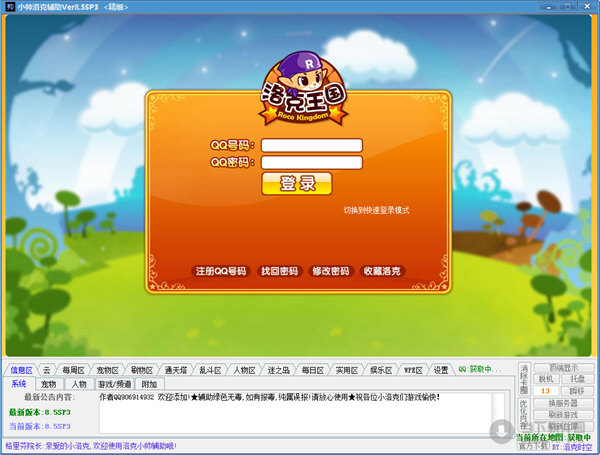
Task: Click the app icon in title bar
Action: 10,7
